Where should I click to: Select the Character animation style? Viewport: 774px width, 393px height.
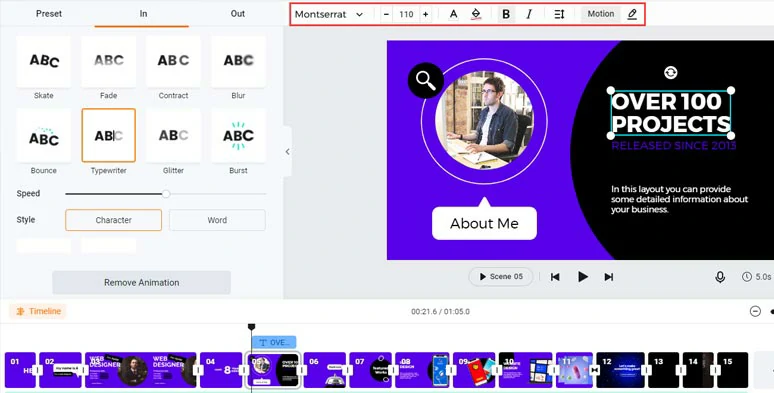pyautogui.click(x=114, y=220)
